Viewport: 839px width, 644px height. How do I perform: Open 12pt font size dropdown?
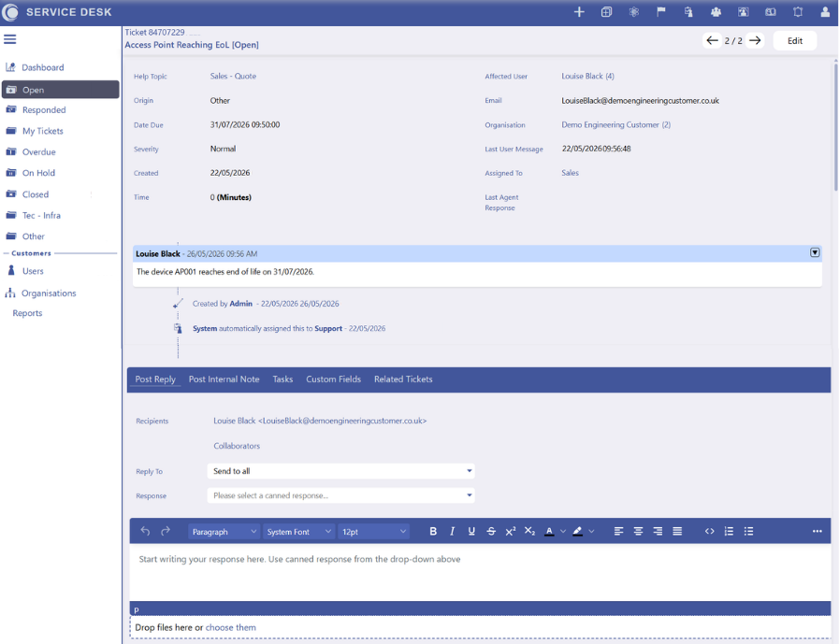[x=373, y=532]
